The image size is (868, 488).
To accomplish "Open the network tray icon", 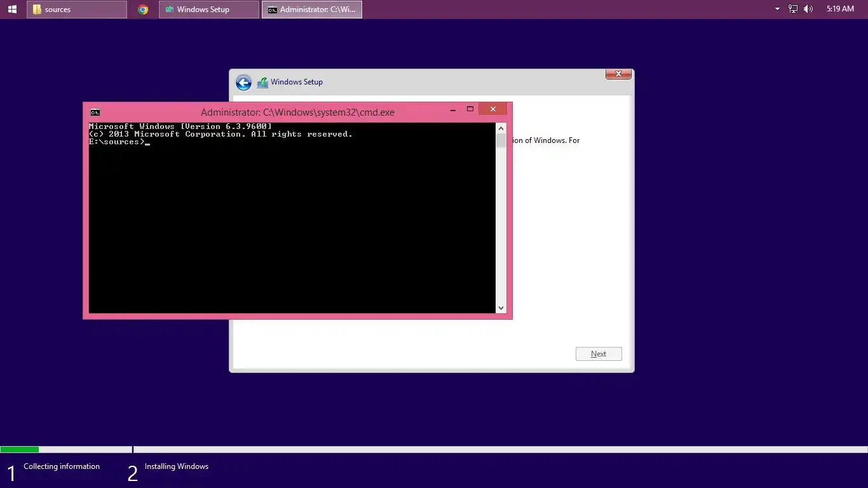I will pos(793,10).
